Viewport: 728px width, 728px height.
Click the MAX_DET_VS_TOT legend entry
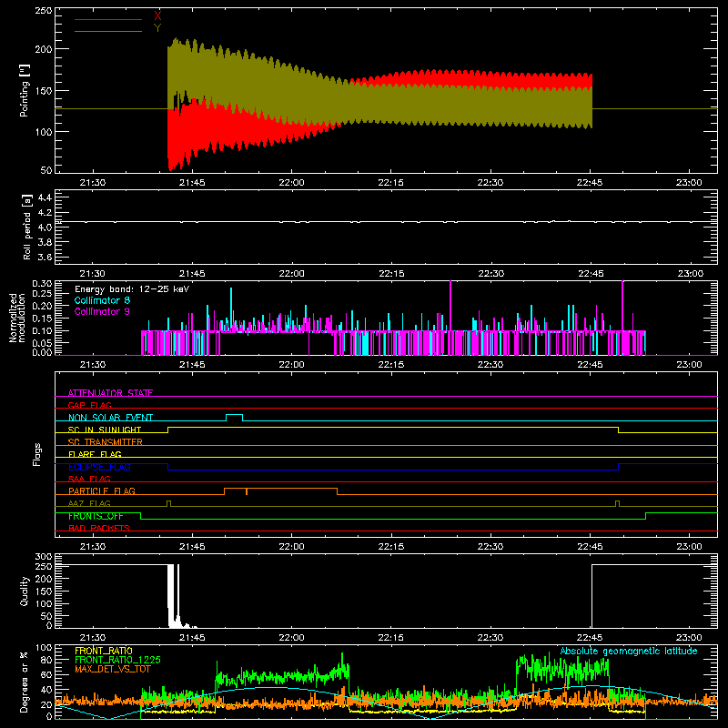[113, 669]
